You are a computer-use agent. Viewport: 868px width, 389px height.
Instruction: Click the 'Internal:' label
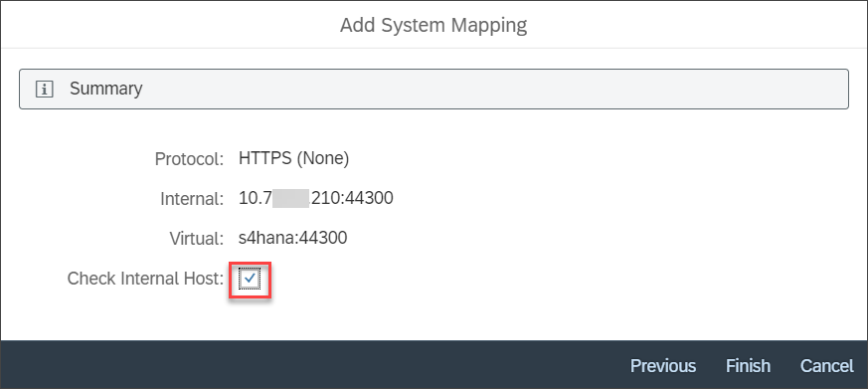[x=192, y=198]
